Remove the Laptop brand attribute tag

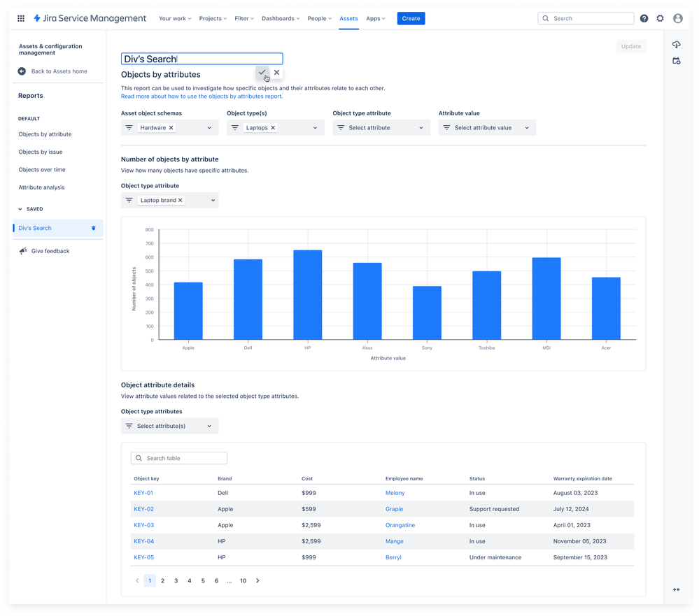[x=181, y=201]
